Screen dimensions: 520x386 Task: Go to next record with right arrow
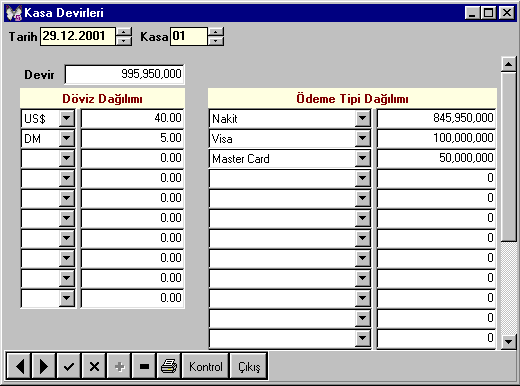pos(44,367)
